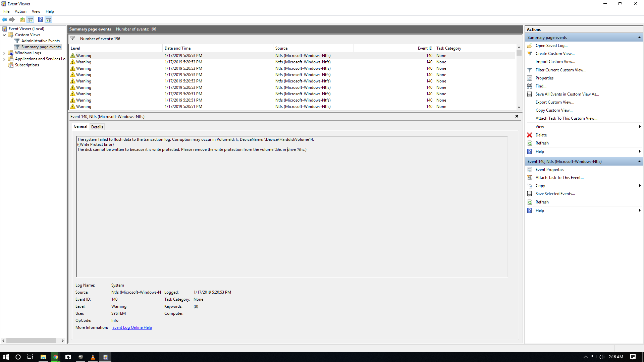The height and width of the screenshot is (362, 644).
Task: Switch to the General tab
Action: 80,126
